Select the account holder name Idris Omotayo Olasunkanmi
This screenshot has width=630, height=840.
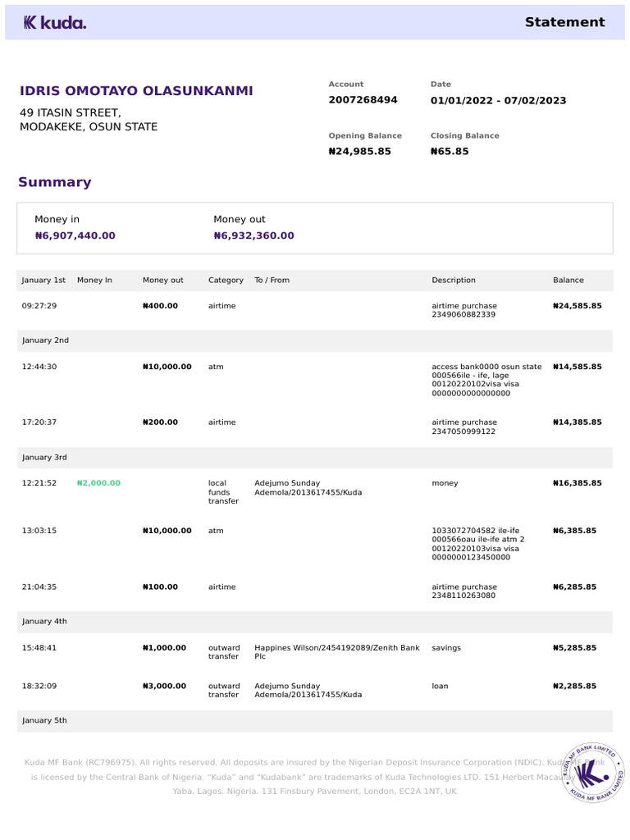[x=136, y=91]
